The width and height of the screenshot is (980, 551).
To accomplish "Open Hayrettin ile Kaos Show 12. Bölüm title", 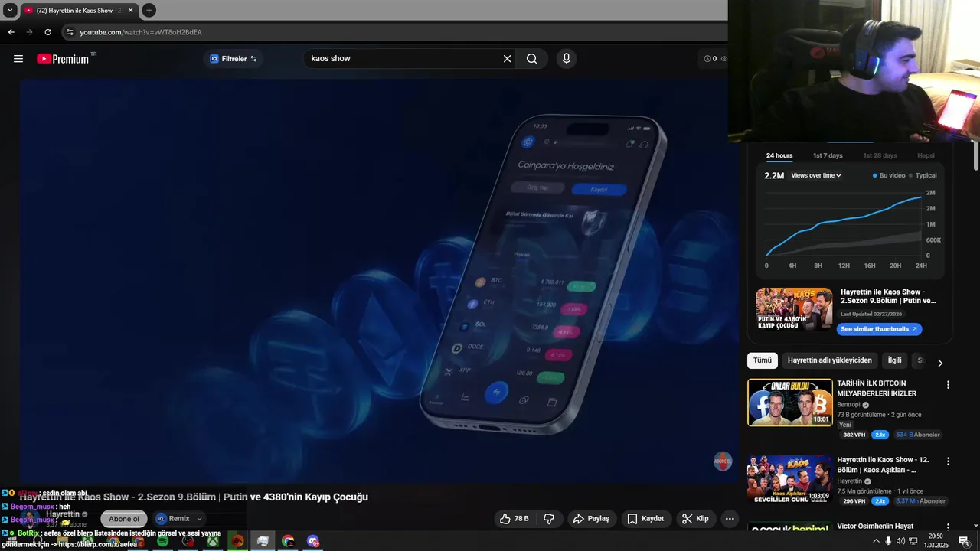I will pyautogui.click(x=883, y=465).
